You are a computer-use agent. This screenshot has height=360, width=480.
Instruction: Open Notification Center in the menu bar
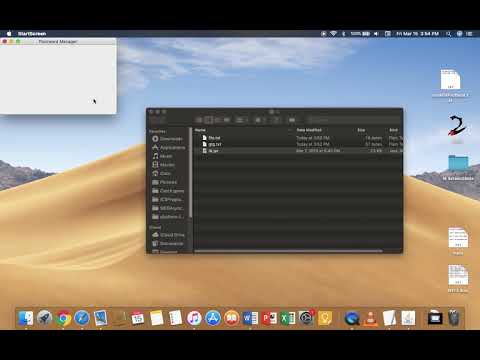tap(470, 34)
